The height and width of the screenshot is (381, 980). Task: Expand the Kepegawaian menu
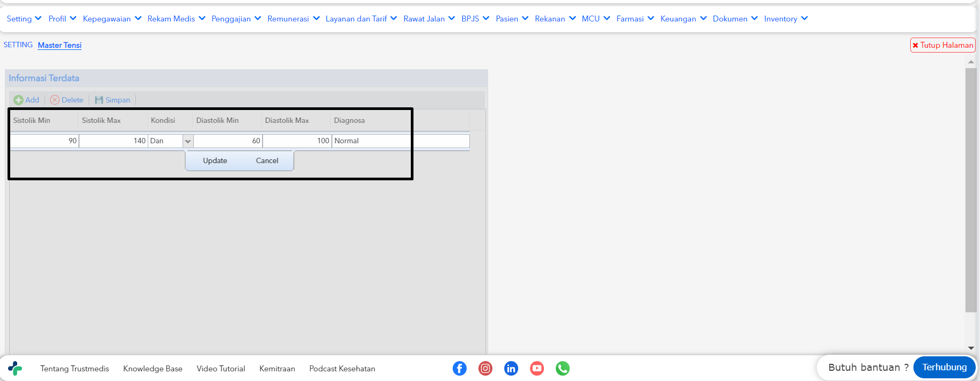112,19
